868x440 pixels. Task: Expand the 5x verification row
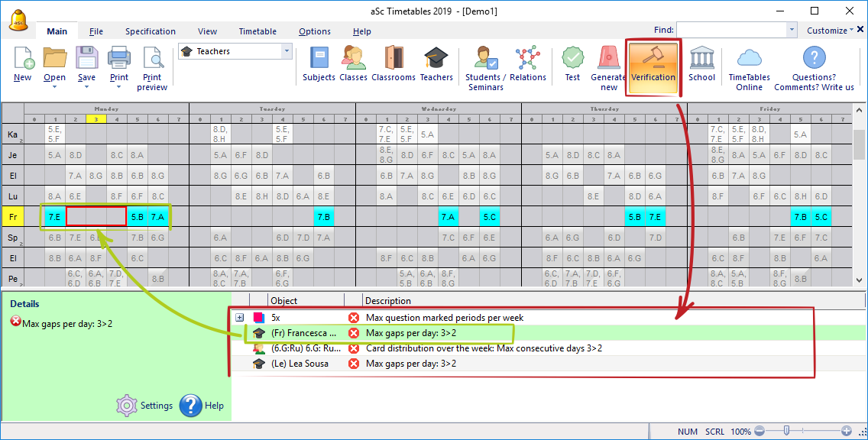click(x=240, y=318)
